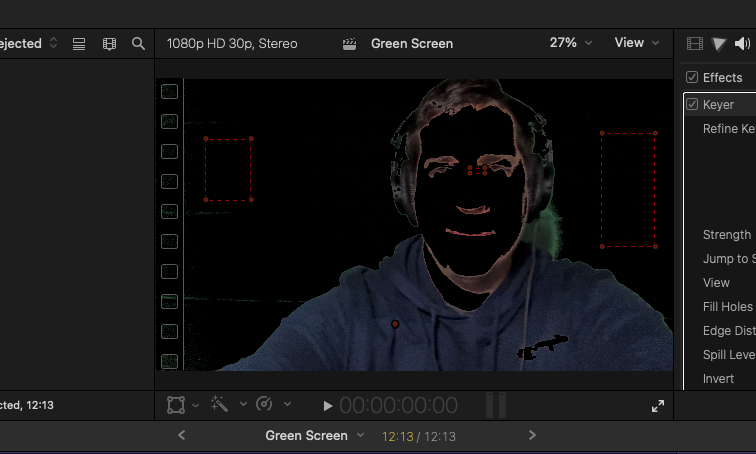
Task: Toggle the filmstrip view icon in browser
Action: click(x=109, y=43)
